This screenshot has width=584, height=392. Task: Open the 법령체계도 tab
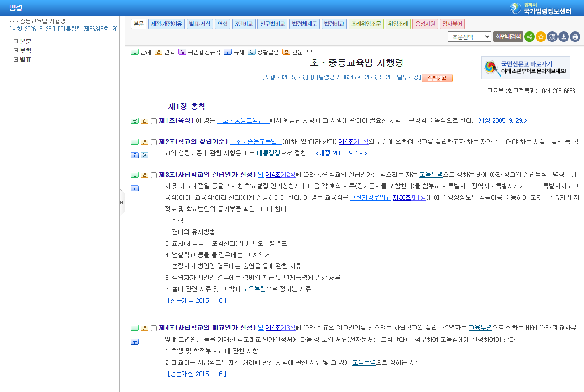(304, 24)
